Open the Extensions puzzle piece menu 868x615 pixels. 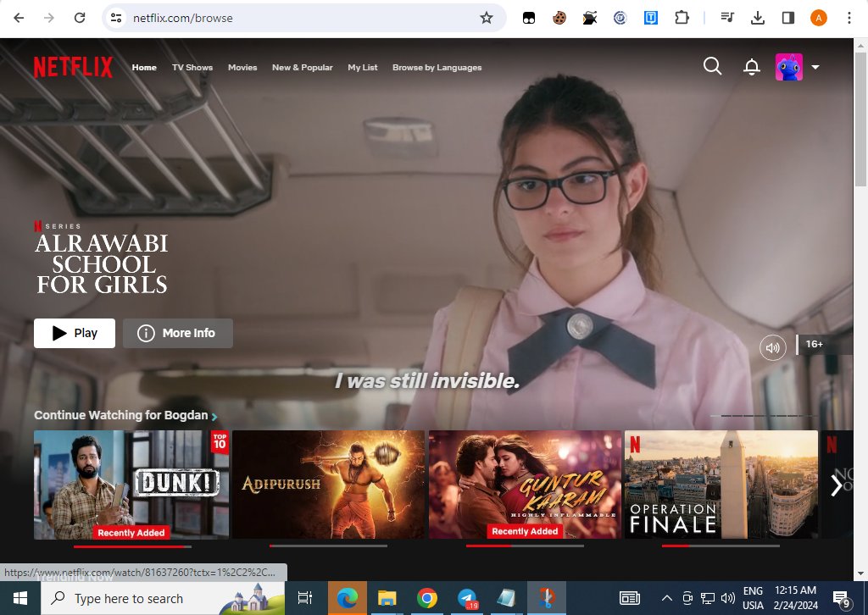pos(682,18)
